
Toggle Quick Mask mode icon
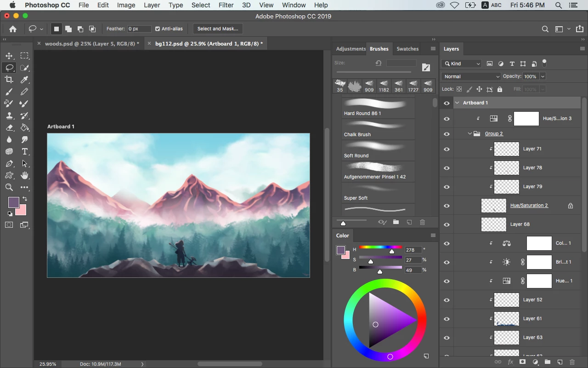click(x=9, y=225)
